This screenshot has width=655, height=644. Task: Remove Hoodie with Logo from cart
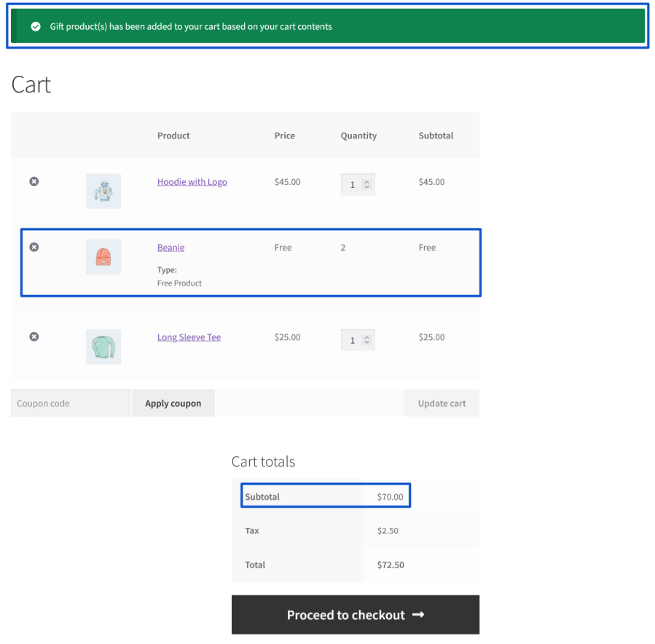(x=34, y=181)
